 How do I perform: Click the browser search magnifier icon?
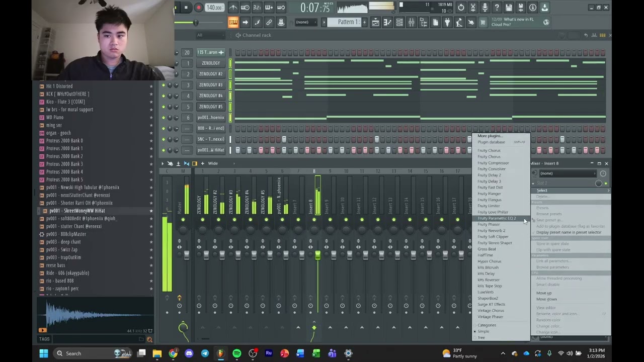(149, 339)
